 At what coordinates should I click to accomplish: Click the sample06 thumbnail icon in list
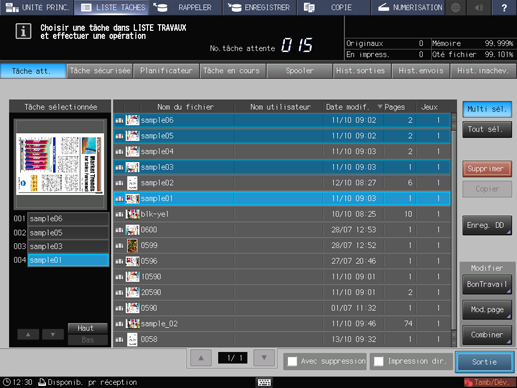(x=132, y=120)
